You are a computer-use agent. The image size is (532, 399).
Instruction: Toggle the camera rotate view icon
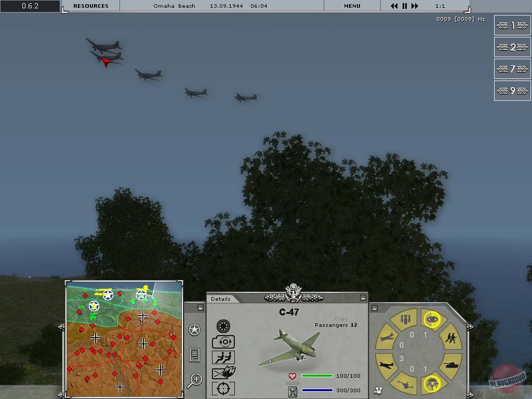pyautogui.click(x=223, y=342)
